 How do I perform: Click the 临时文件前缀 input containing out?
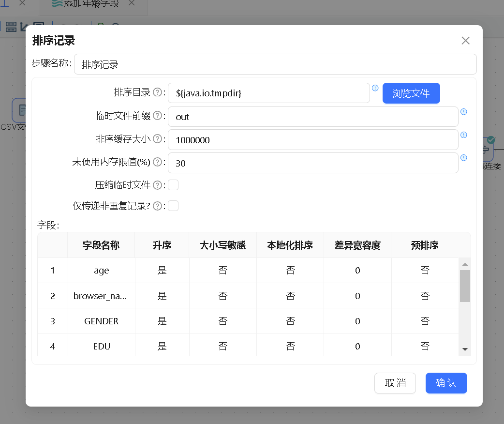click(x=313, y=117)
